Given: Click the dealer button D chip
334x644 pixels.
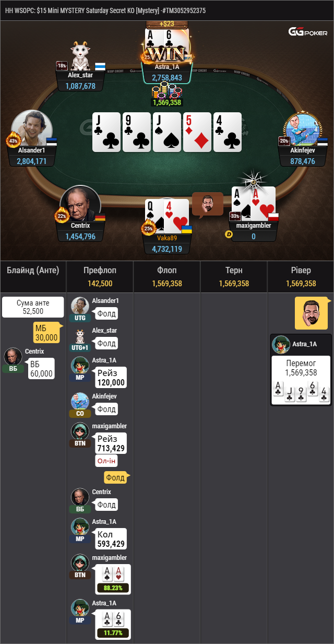Looking at the screenshot, I should (x=229, y=235).
